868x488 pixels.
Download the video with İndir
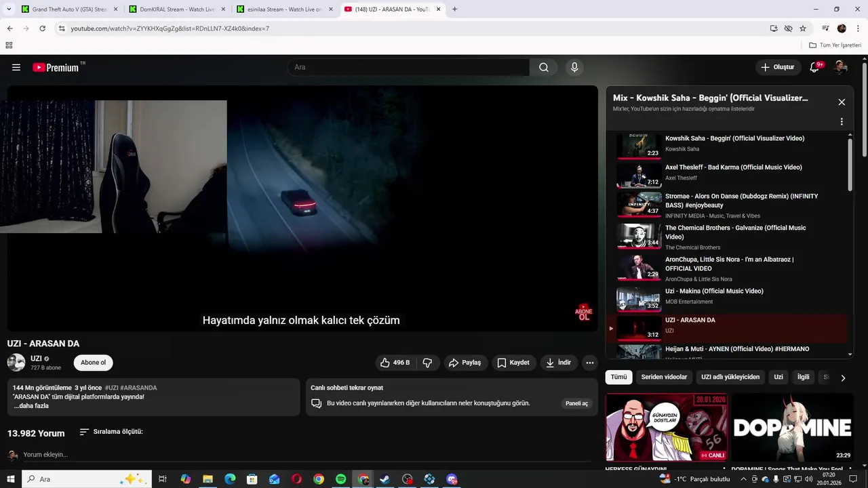coord(559,363)
